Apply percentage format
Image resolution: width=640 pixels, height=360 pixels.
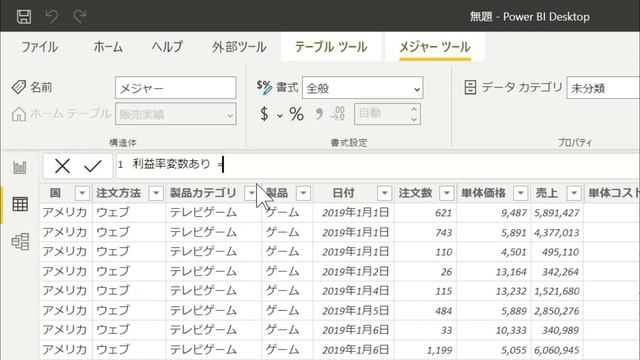pos(296,114)
